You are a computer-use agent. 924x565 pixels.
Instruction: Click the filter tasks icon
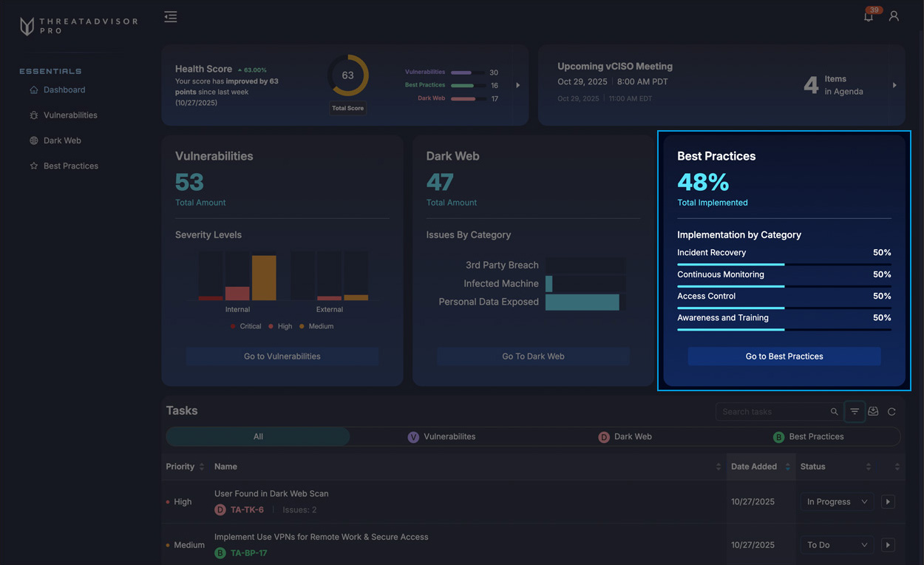[x=855, y=412]
